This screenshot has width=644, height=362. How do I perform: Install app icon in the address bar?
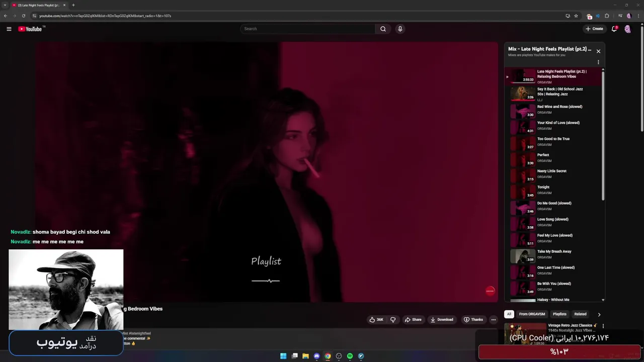click(568, 16)
